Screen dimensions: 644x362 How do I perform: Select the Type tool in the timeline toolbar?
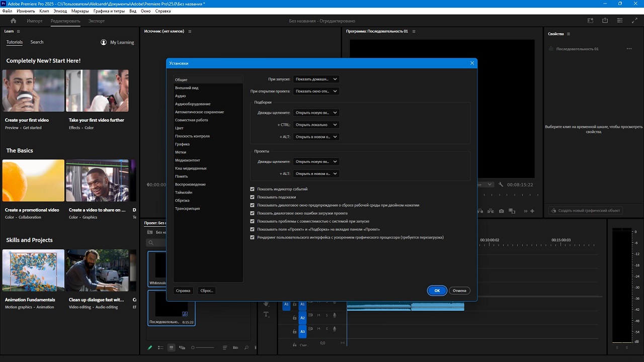266,314
